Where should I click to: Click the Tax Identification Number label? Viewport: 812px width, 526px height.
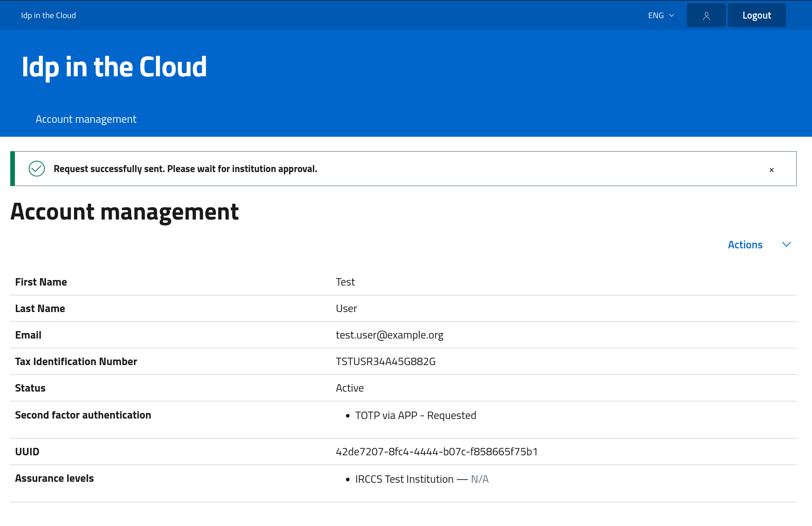[x=76, y=361]
